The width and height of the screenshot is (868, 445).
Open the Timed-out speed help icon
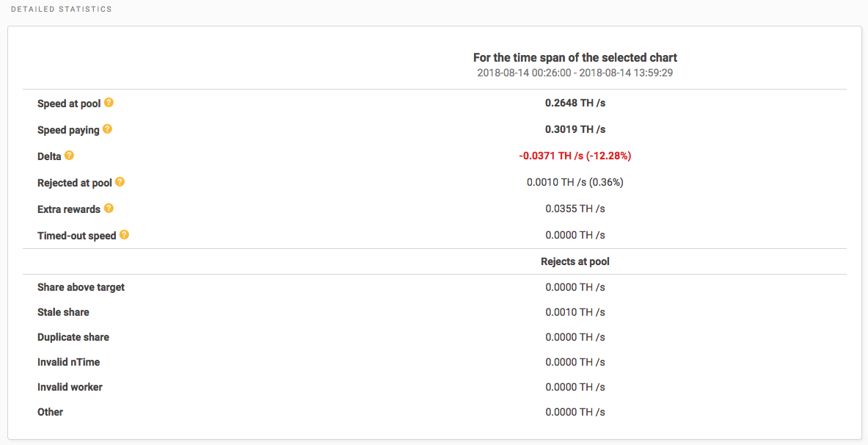pos(124,235)
